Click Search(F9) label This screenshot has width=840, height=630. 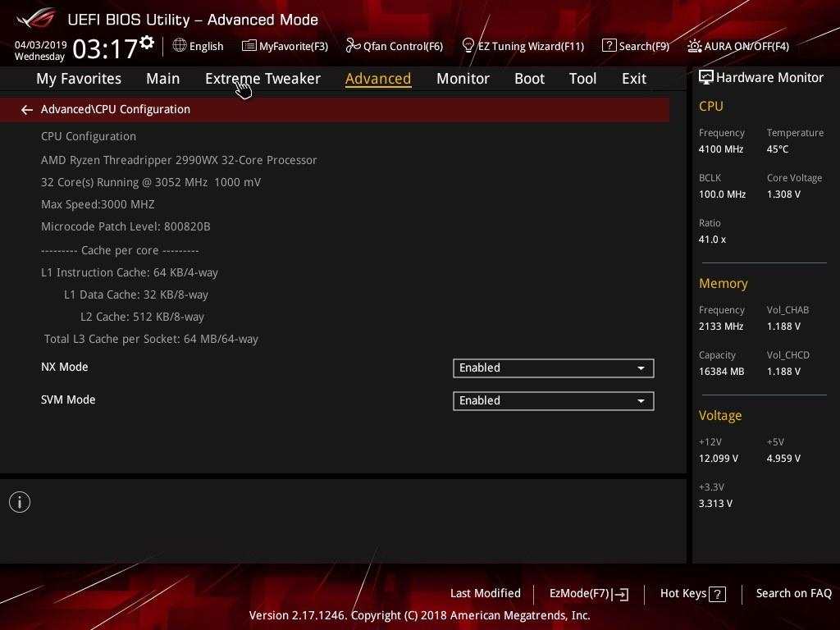point(644,46)
